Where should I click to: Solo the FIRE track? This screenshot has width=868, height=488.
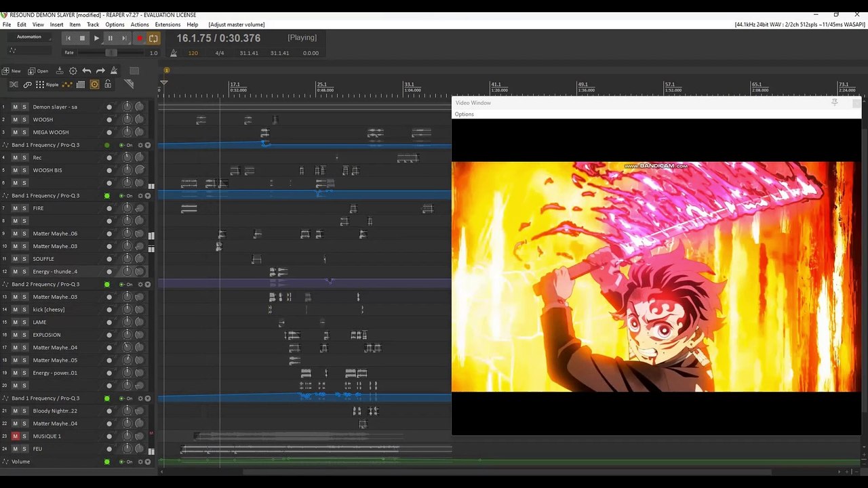click(24, 208)
